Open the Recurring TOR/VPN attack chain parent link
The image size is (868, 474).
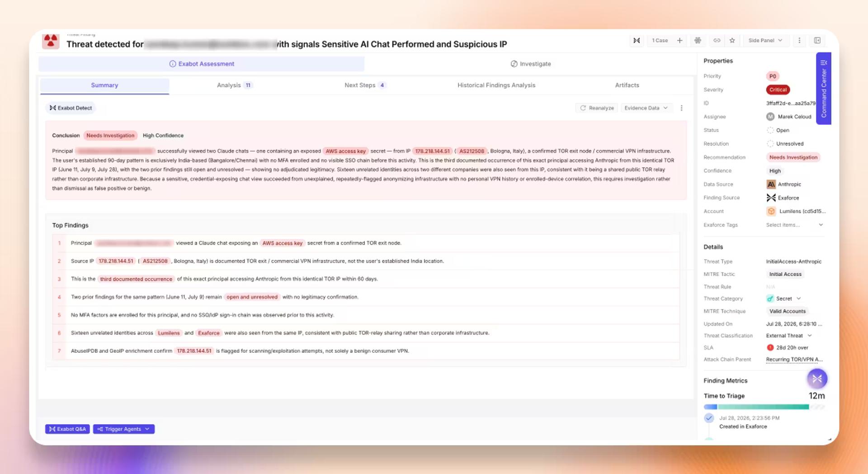[x=794, y=360]
